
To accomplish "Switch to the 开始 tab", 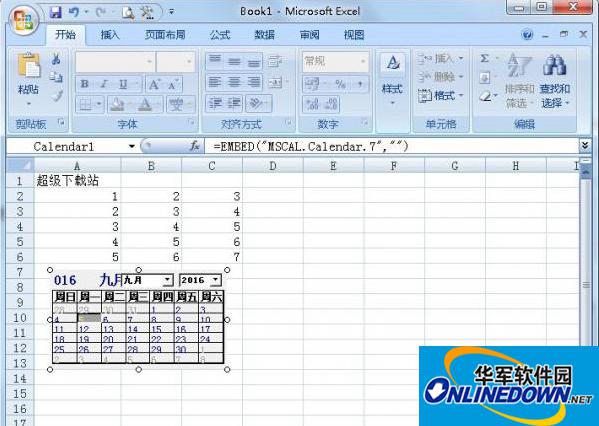I will coord(65,35).
